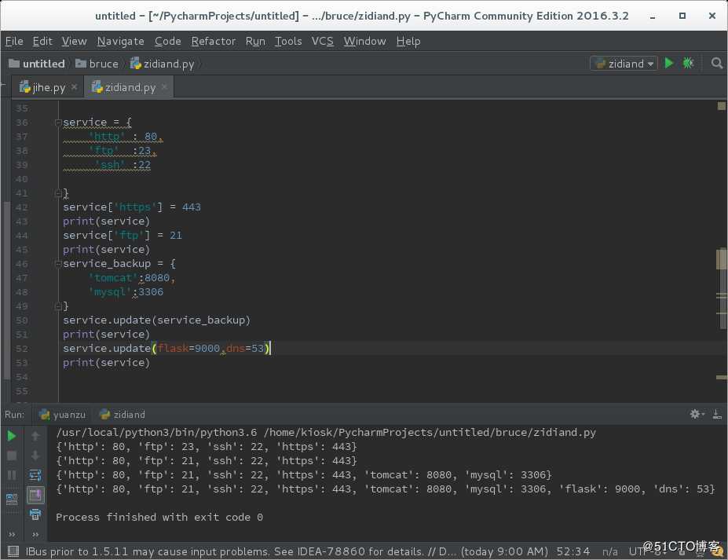
Task: Open the File menu
Action: [14, 42]
